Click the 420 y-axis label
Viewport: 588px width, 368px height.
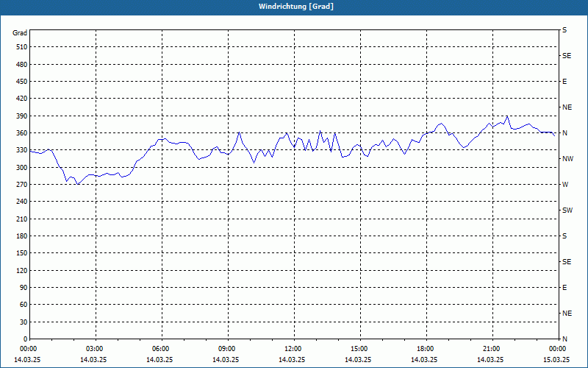(x=22, y=99)
